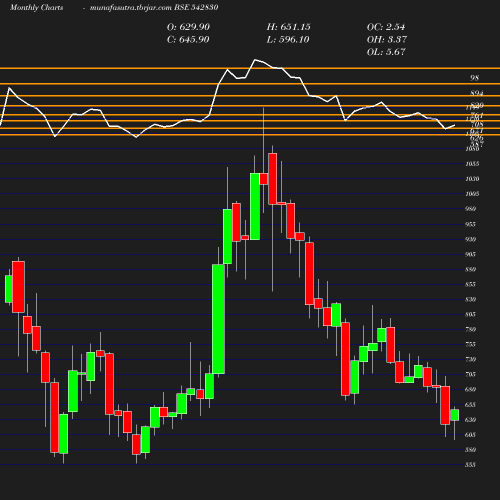Click price axis label 755

tap(470, 344)
